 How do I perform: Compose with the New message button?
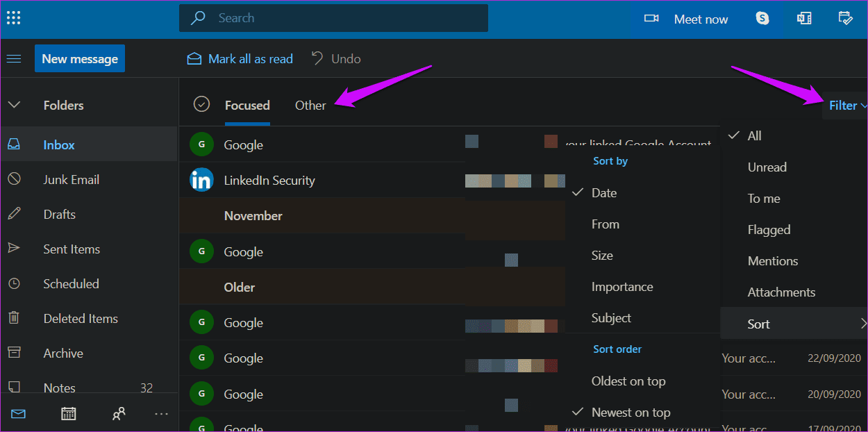(80, 59)
